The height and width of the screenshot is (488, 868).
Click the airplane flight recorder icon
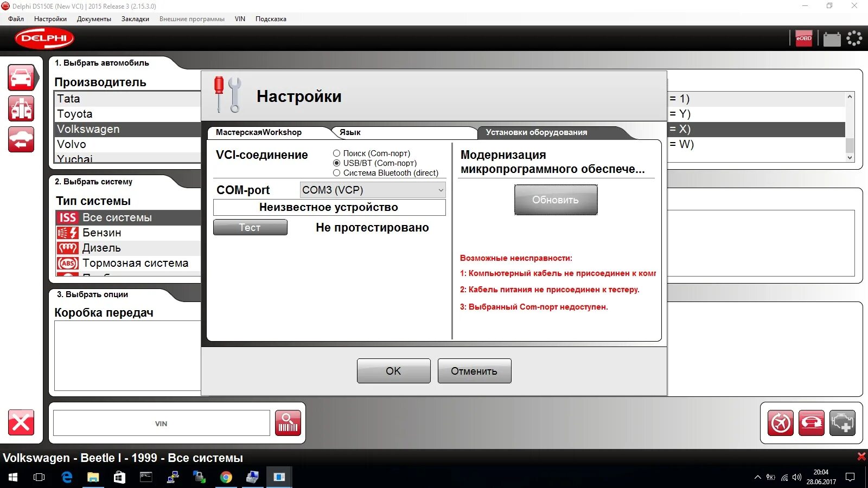[781, 423]
